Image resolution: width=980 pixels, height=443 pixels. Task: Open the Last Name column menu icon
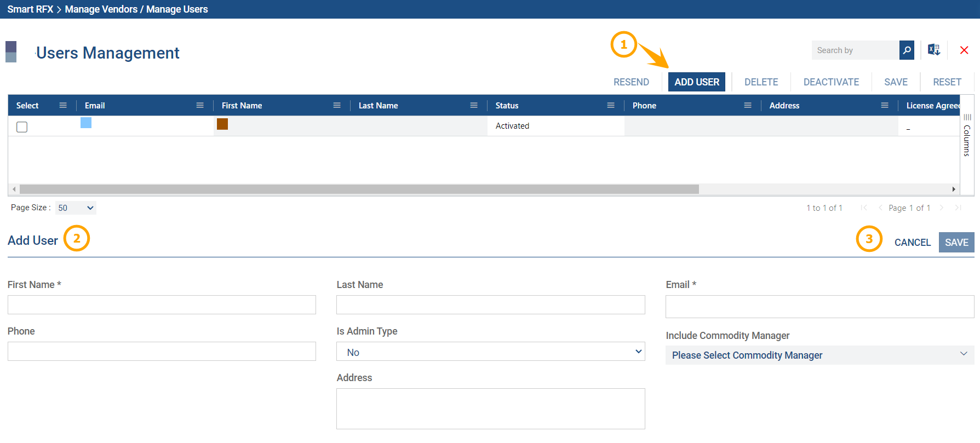(x=474, y=106)
